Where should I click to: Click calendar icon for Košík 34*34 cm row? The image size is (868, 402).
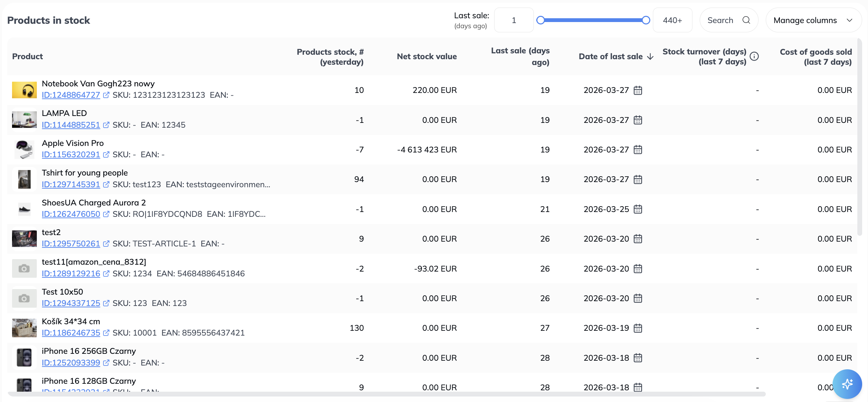pyautogui.click(x=638, y=328)
